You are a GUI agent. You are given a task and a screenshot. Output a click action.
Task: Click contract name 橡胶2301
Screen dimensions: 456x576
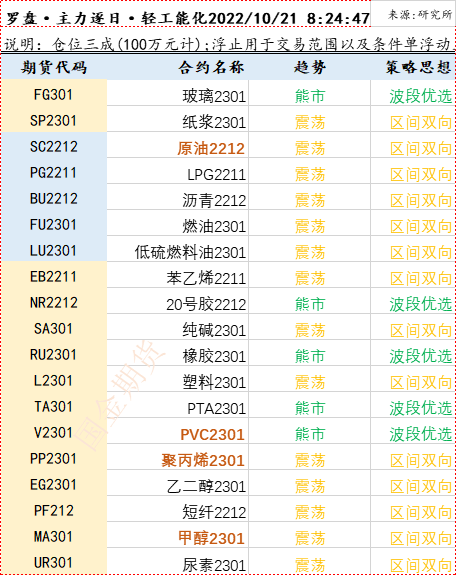click(x=214, y=357)
